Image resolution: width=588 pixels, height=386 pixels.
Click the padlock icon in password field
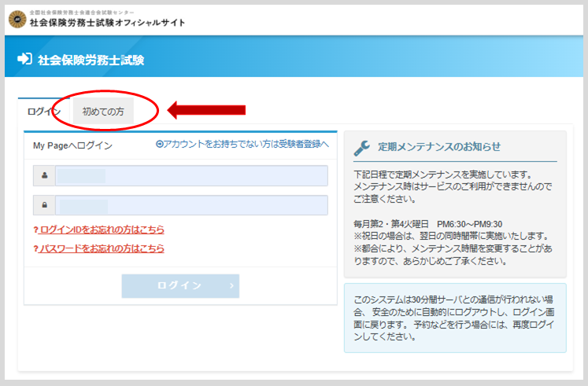point(44,205)
